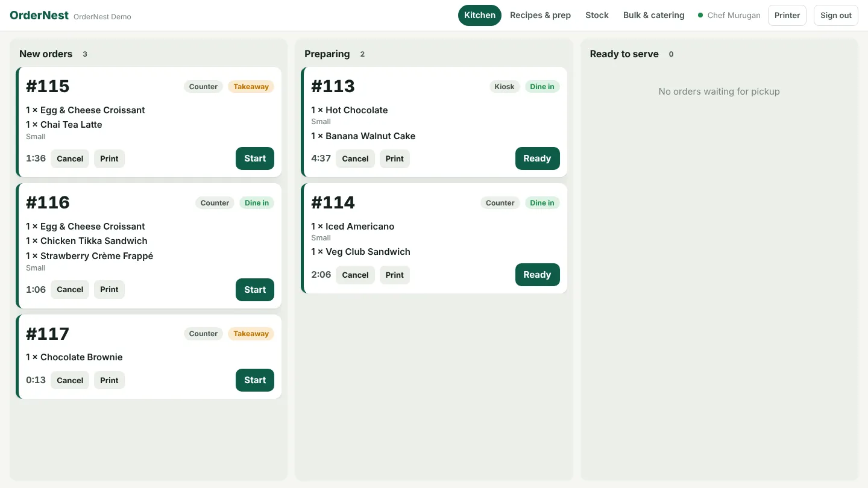Image resolution: width=868 pixels, height=488 pixels.
Task: Click the New orders column heading
Action: click(x=46, y=54)
